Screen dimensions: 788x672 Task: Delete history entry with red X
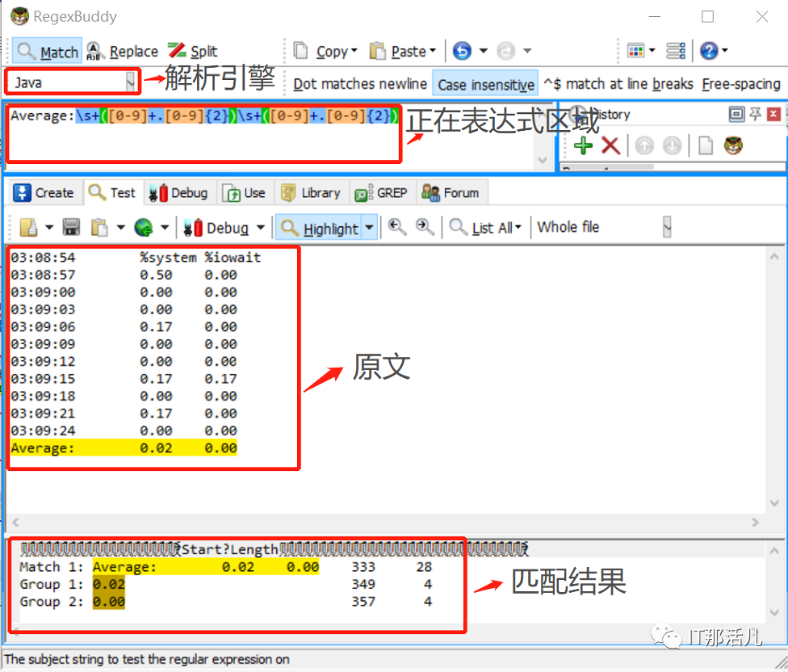tap(610, 145)
